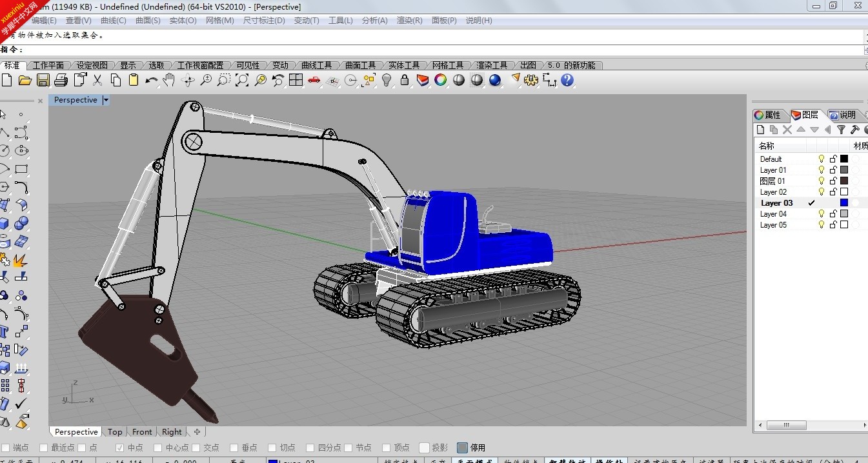Screen dimensions: 868x463
Task: Lock Layer 01 with its padlock icon
Action: (x=833, y=170)
